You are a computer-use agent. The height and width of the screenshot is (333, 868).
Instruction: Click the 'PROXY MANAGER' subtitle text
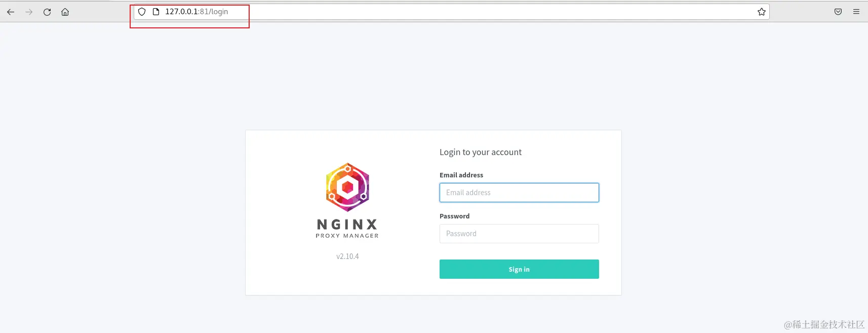coord(347,236)
